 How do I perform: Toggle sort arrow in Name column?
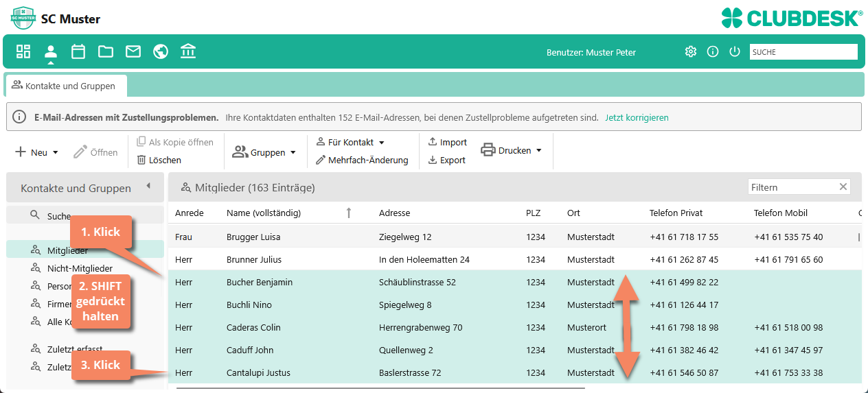(348, 213)
